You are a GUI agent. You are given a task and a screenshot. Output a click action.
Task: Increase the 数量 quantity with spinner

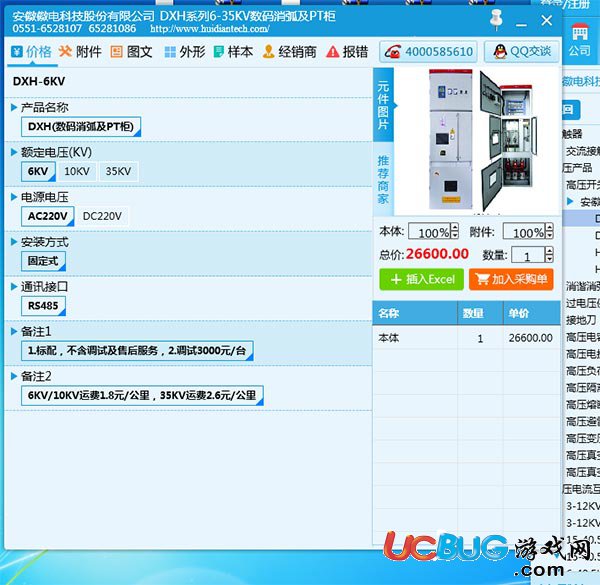549,251
